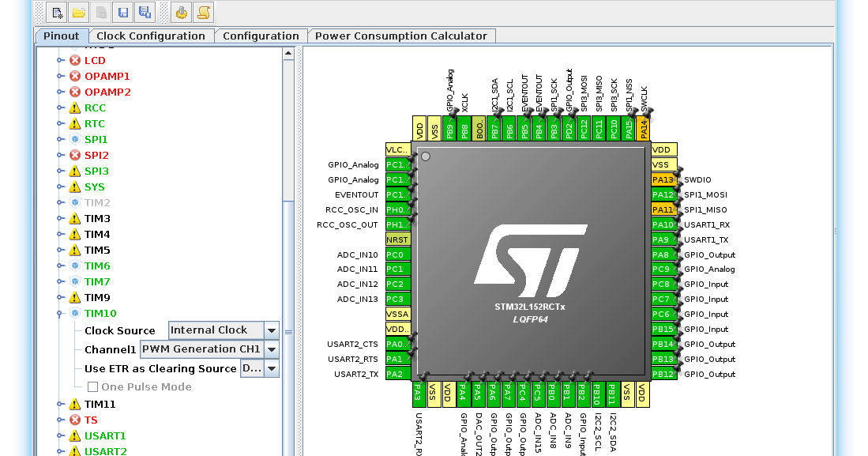Click the blue cube icon beside TIM10
Screen dimensions: 868x456
[x=75, y=313]
